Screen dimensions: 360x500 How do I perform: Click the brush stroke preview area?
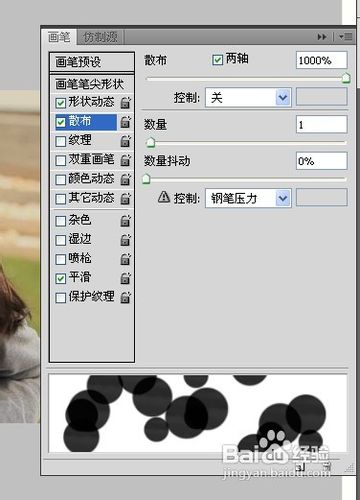tap(198, 413)
